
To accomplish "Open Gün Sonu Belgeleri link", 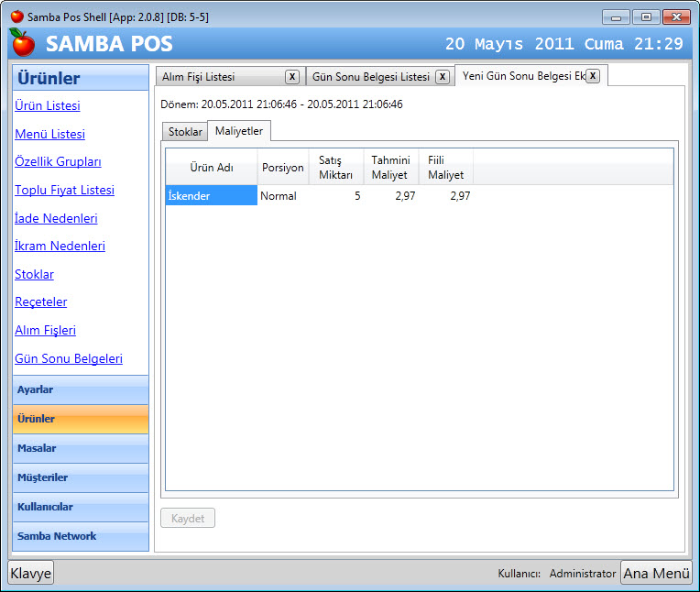I will pyautogui.click(x=69, y=359).
